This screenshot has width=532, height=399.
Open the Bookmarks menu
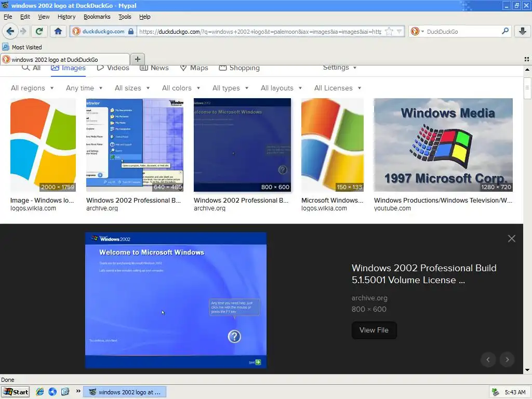tap(97, 17)
